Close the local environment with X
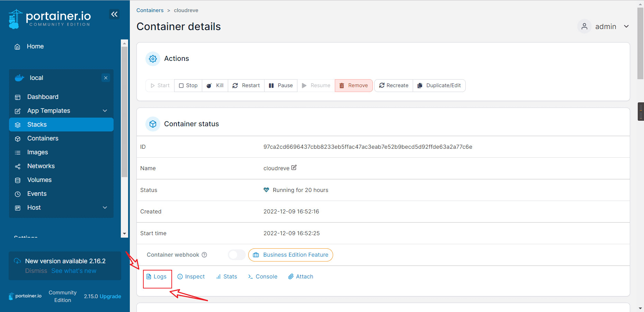The width and height of the screenshot is (644, 312). 106,78
